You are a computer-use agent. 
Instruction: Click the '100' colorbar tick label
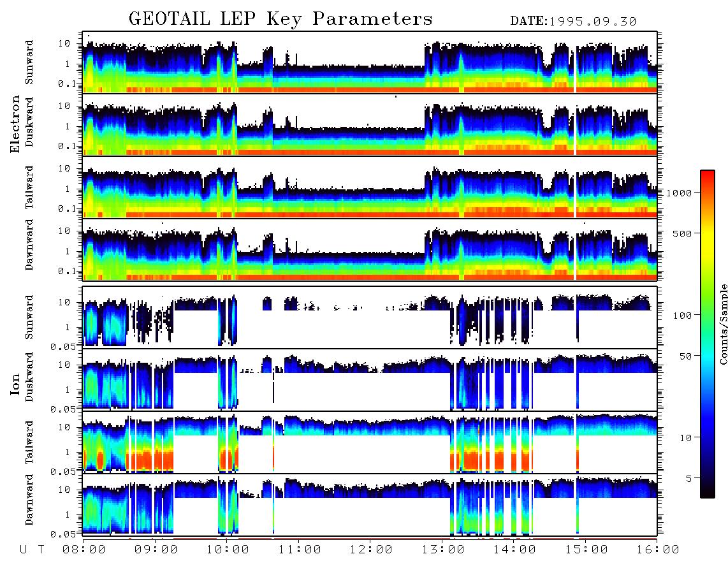point(682,316)
